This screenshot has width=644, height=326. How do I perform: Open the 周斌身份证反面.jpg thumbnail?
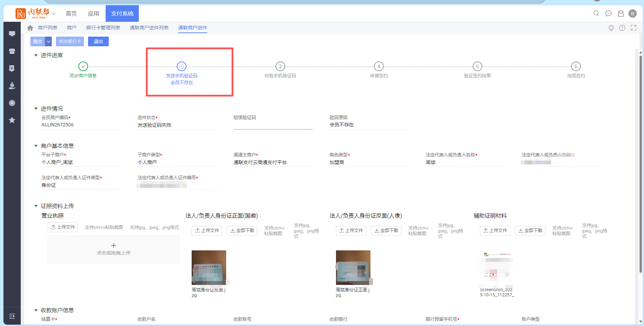click(x=209, y=267)
